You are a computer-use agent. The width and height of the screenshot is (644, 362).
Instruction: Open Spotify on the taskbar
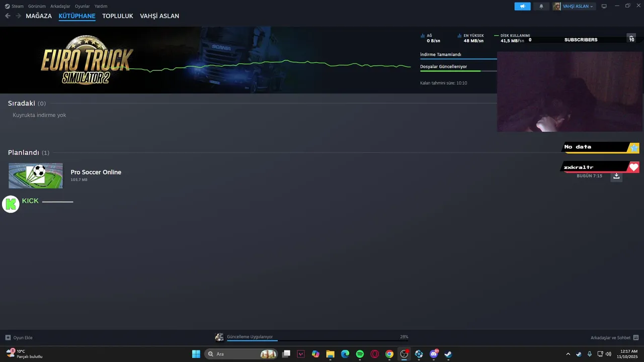[360, 354]
